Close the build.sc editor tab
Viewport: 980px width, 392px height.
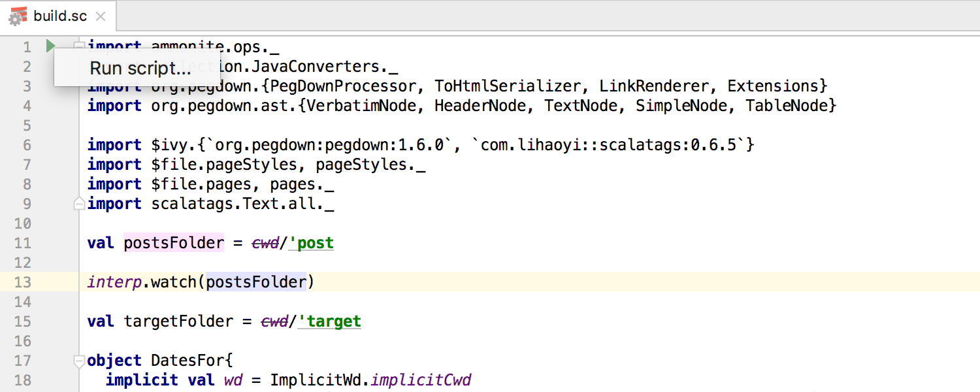100,16
